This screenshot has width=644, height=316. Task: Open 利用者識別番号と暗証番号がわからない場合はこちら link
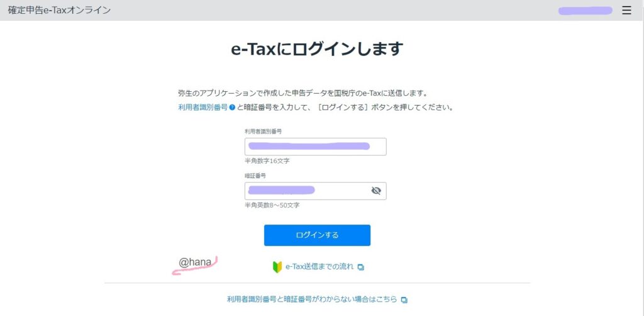point(312,300)
